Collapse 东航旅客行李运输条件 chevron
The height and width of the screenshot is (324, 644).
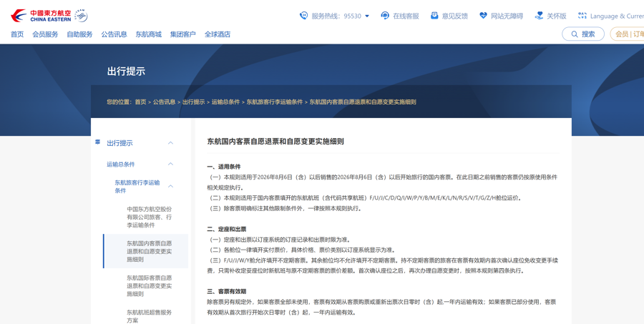(170, 187)
